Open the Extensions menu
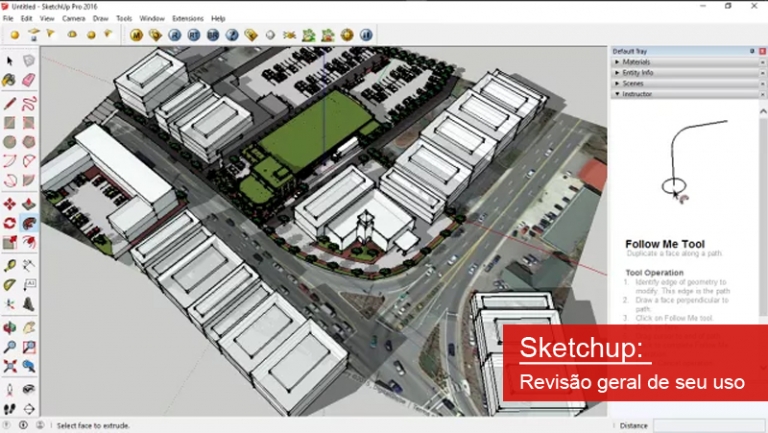 188,19
